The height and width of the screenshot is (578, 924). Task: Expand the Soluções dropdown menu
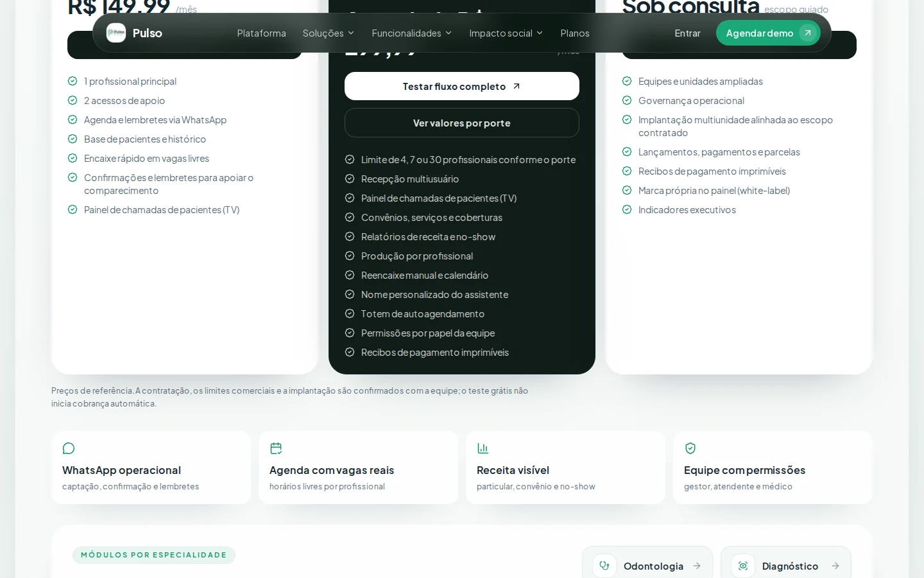tap(329, 33)
